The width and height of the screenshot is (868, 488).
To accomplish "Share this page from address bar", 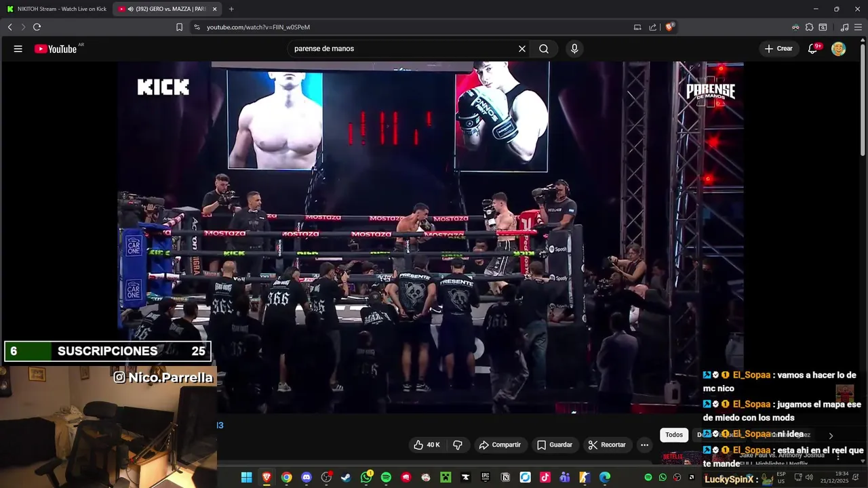I will [x=652, y=27].
